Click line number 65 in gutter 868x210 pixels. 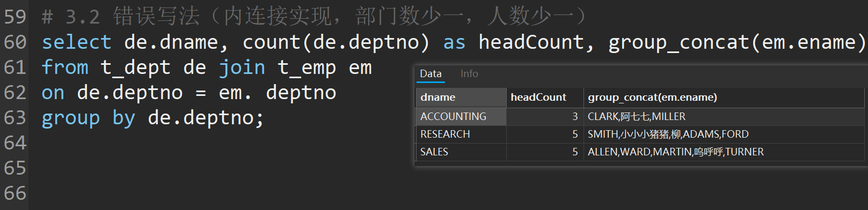click(x=15, y=168)
